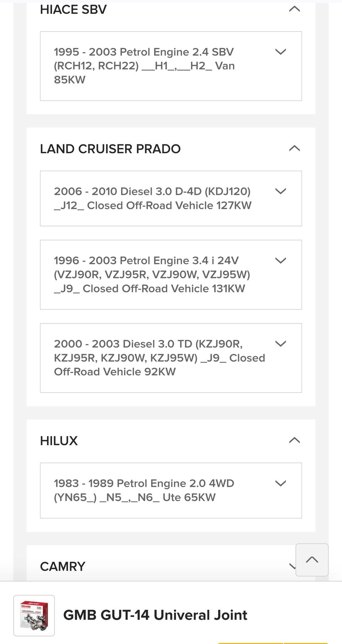Click the HILUX section heading

coord(59,441)
